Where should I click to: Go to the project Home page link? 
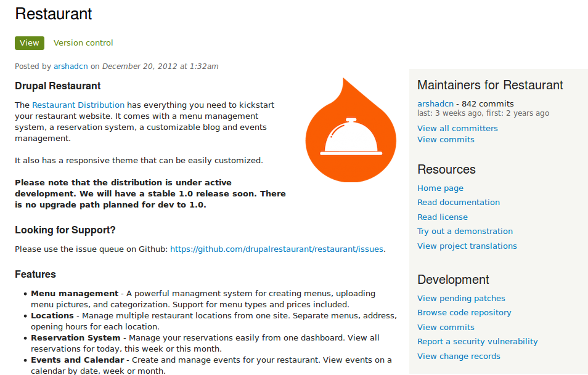[440, 188]
